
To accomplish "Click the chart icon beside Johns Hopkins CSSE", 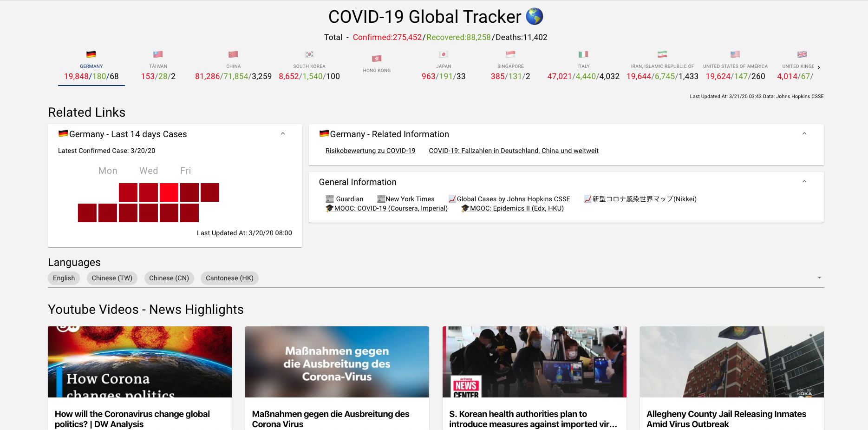I will click(452, 199).
